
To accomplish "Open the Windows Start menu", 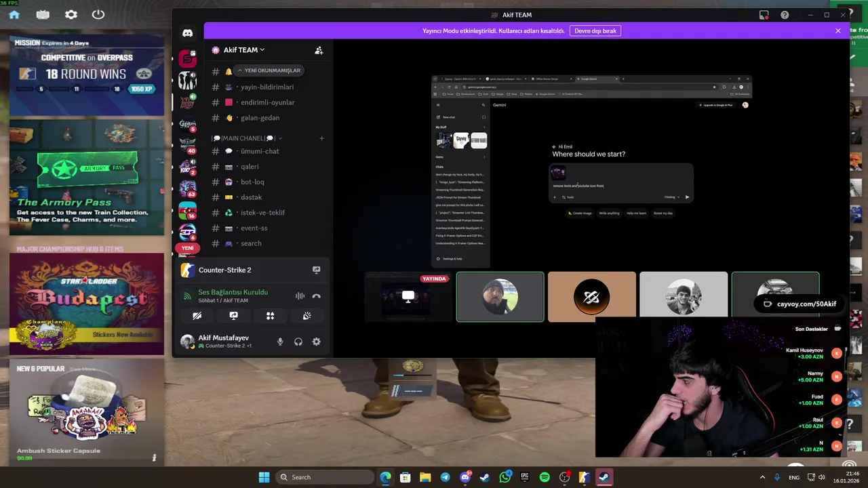I will tap(264, 477).
